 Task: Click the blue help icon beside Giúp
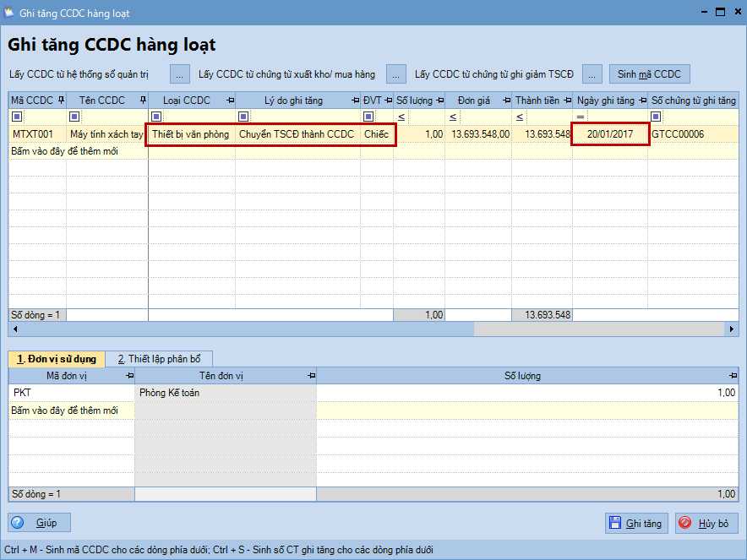click(22, 523)
